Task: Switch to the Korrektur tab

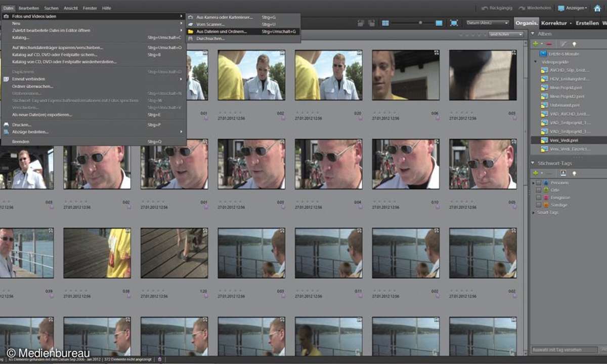Action: pos(554,23)
